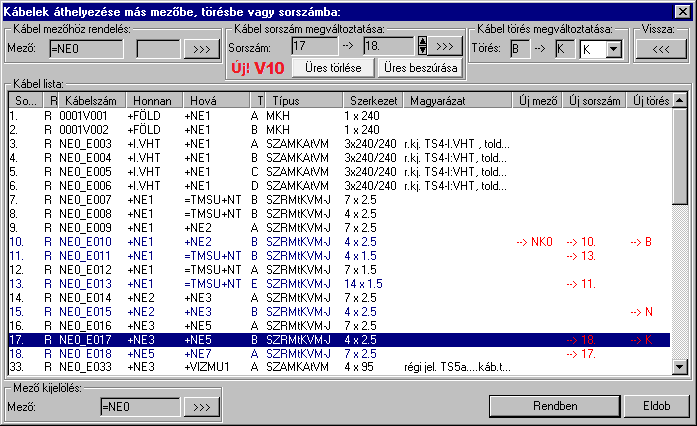The image size is (697, 426).
Task: Increase the Sorszám value with the up arrow
Action: point(421,42)
